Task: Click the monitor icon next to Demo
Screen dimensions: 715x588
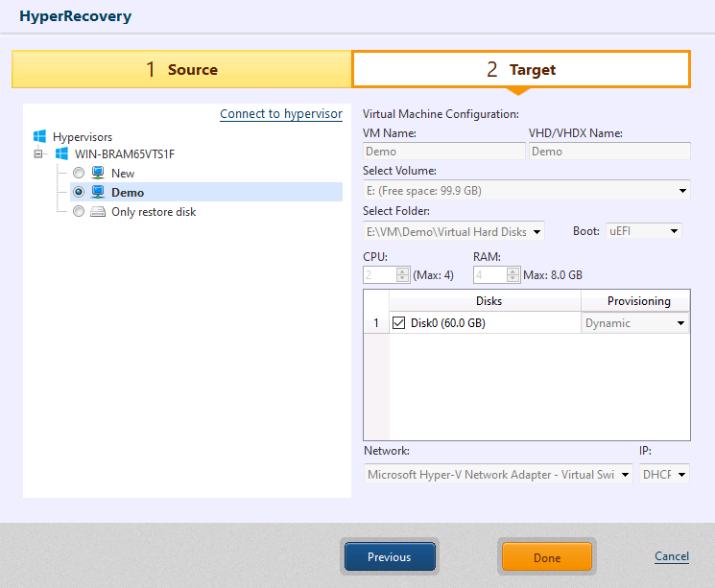Action: click(98, 193)
